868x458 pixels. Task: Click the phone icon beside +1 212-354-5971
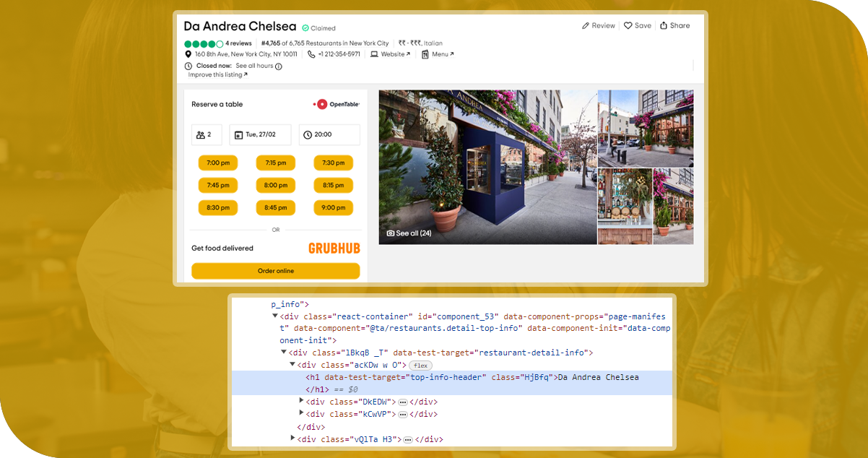(311, 54)
